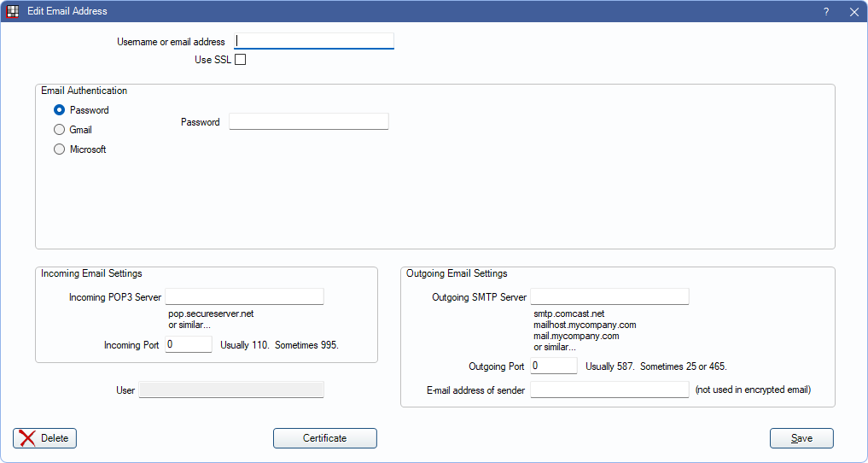This screenshot has width=868, height=463.
Task: Click the E-mail address of sender field
Action: (x=609, y=390)
